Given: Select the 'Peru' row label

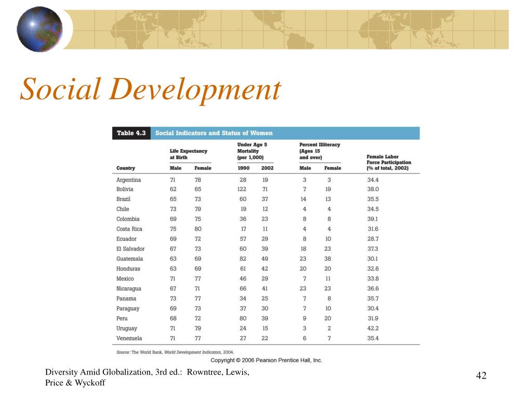Looking at the screenshot, I should (122, 318).
